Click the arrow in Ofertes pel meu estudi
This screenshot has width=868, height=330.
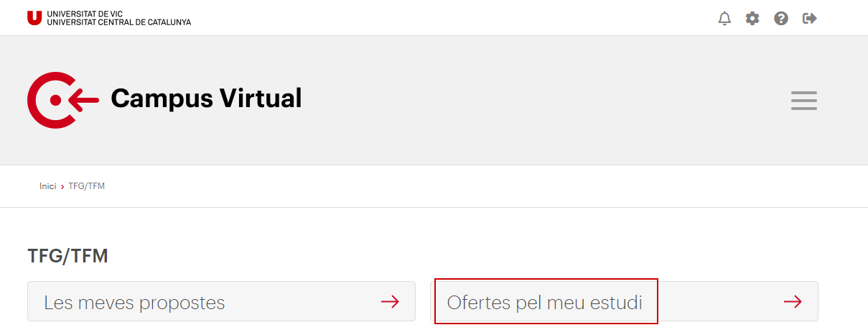(x=793, y=302)
